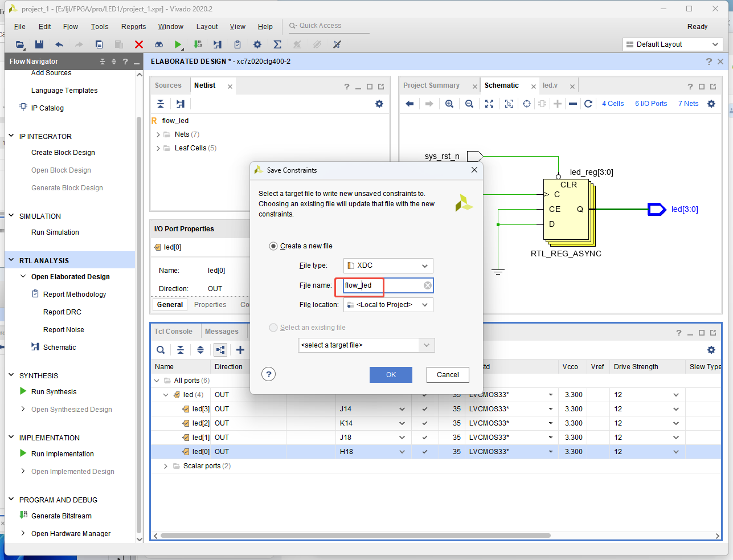This screenshot has width=733, height=560.
Task: Confirm with the OK button
Action: click(391, 374)
